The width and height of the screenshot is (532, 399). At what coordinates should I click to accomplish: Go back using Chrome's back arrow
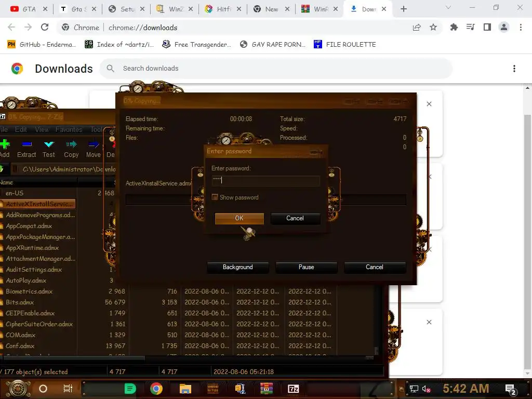click(x=11, y=27)
